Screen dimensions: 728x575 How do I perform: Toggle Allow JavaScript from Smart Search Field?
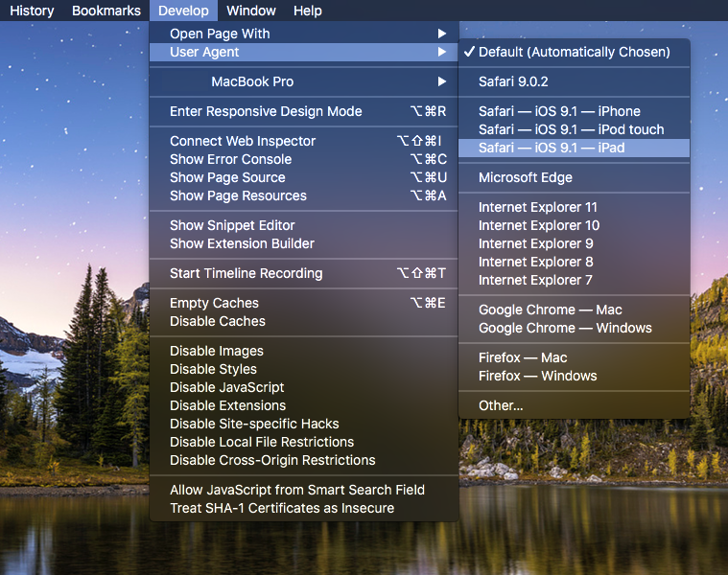point(304,490)
